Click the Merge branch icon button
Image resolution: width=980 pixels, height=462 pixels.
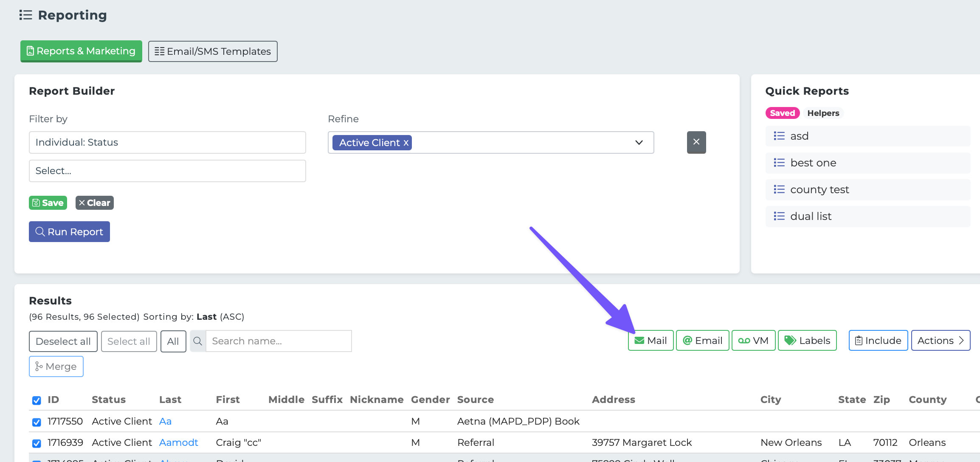click(x=56, y=366)
